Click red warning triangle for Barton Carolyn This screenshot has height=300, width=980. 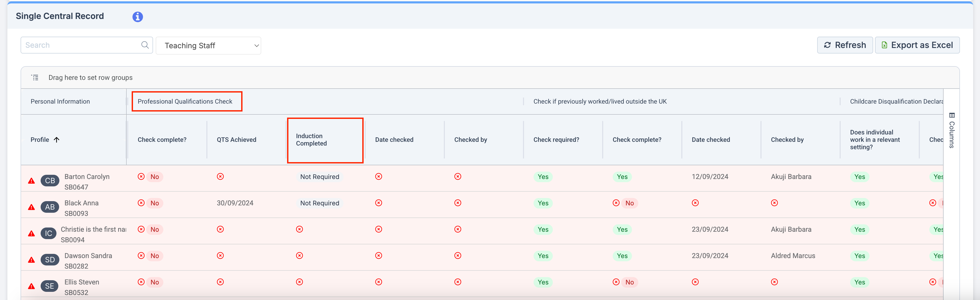point(32,181)
